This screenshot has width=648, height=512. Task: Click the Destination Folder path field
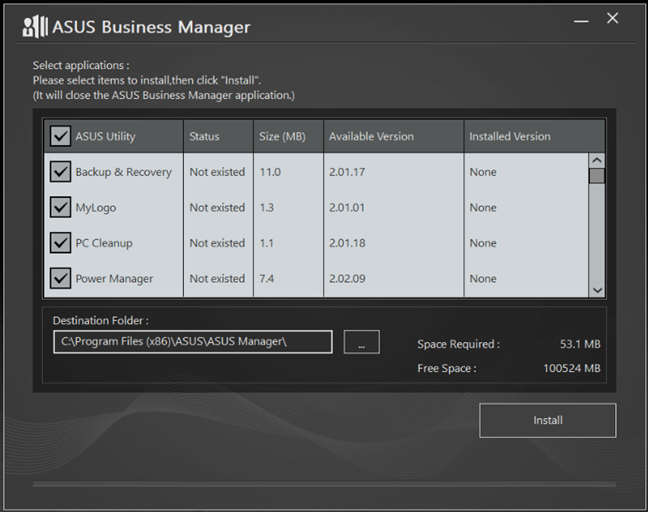click(x=193, y=342)
